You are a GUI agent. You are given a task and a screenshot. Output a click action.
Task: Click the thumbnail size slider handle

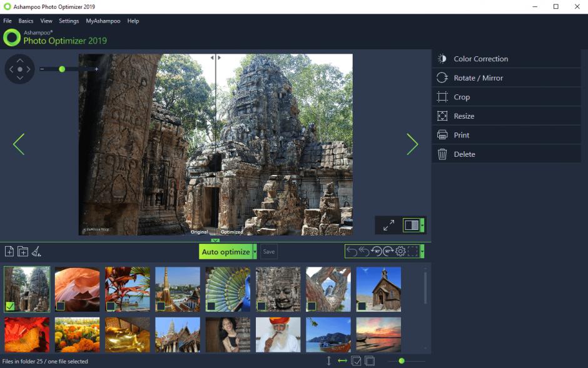402,361
